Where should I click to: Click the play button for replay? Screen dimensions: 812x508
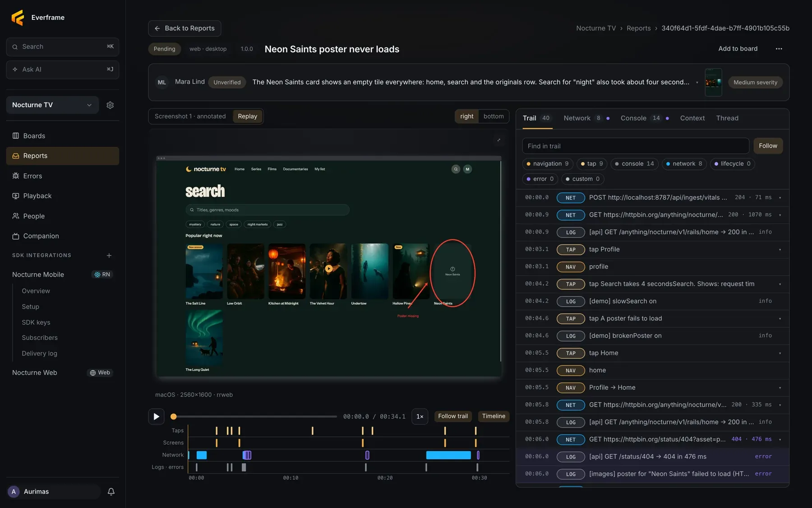[156, 416]
